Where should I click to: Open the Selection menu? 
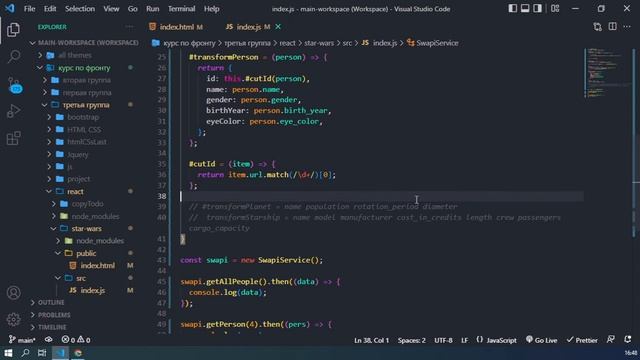80,9
